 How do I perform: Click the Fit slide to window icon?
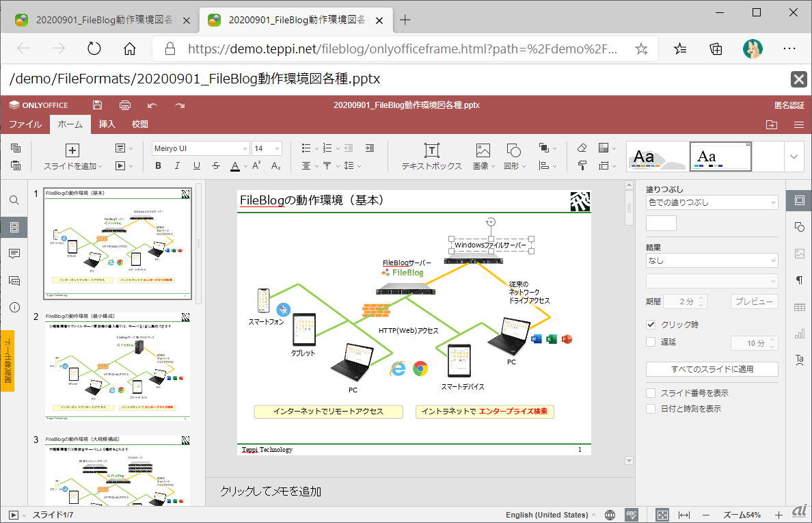pos(662,515)
